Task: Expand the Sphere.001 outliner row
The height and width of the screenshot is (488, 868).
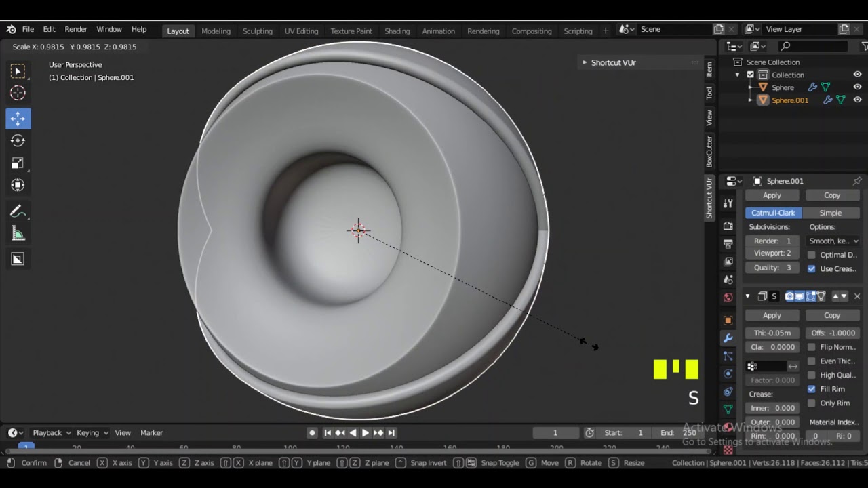Action: tap(751, 100)
